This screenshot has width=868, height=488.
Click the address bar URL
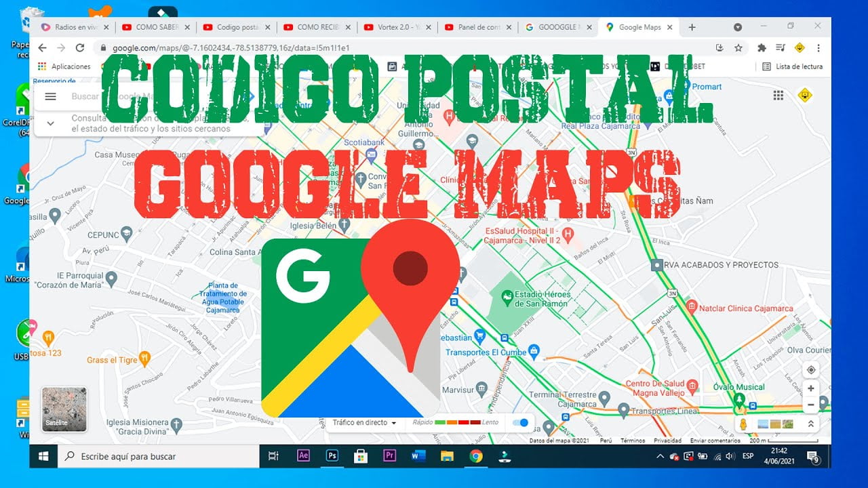click(231, 48)
